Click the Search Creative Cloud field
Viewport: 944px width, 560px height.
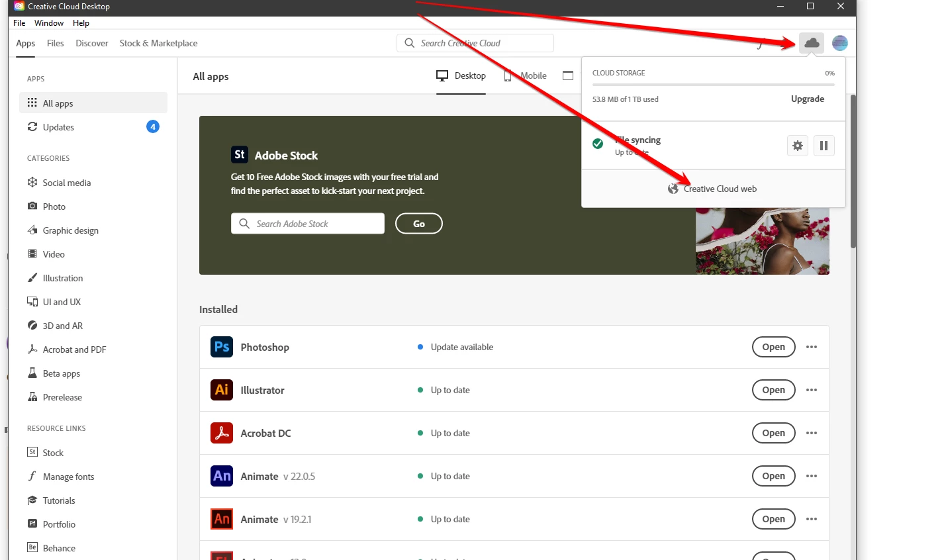(475, 43)
